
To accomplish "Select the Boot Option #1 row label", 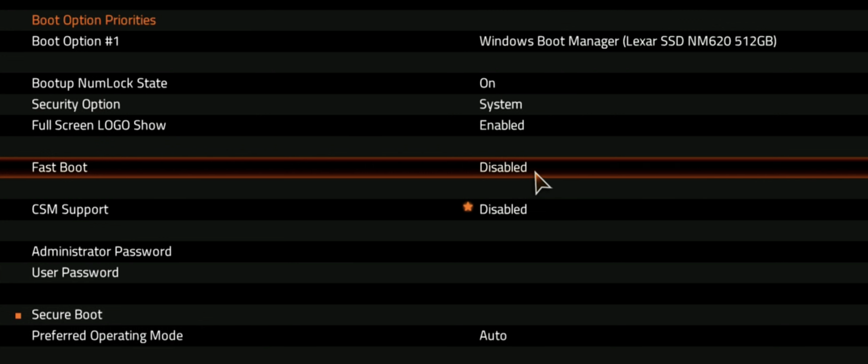I will tap(75, 41).
